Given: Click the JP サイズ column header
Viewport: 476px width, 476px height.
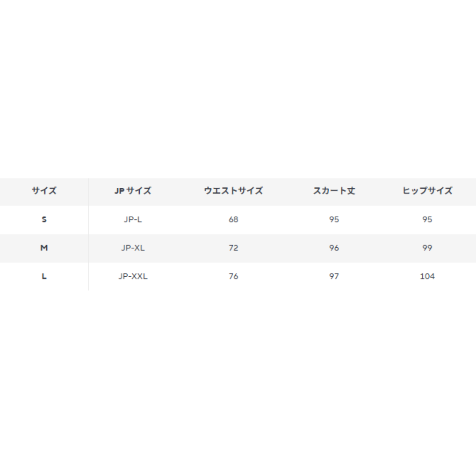Looking at the screenshot, I should [x=133, y=191].
